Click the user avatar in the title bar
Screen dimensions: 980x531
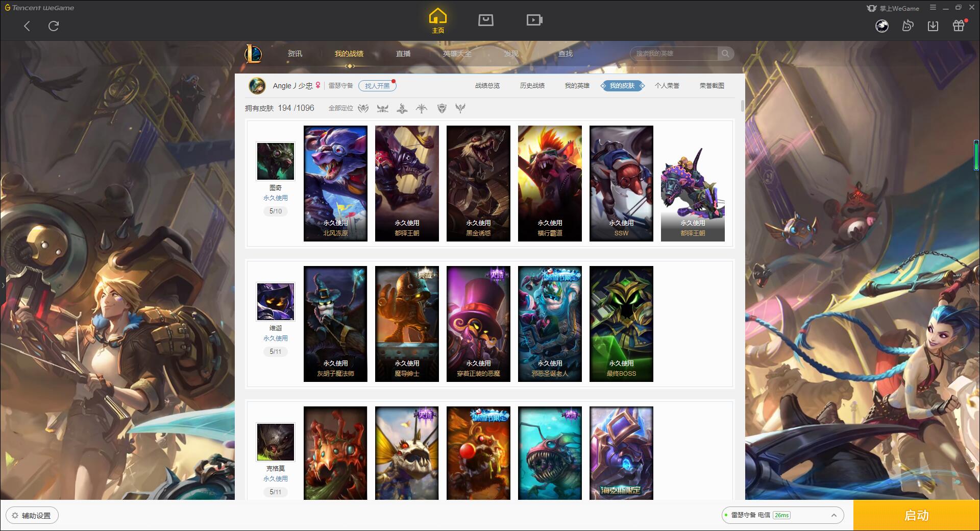[x=882, y=26]
